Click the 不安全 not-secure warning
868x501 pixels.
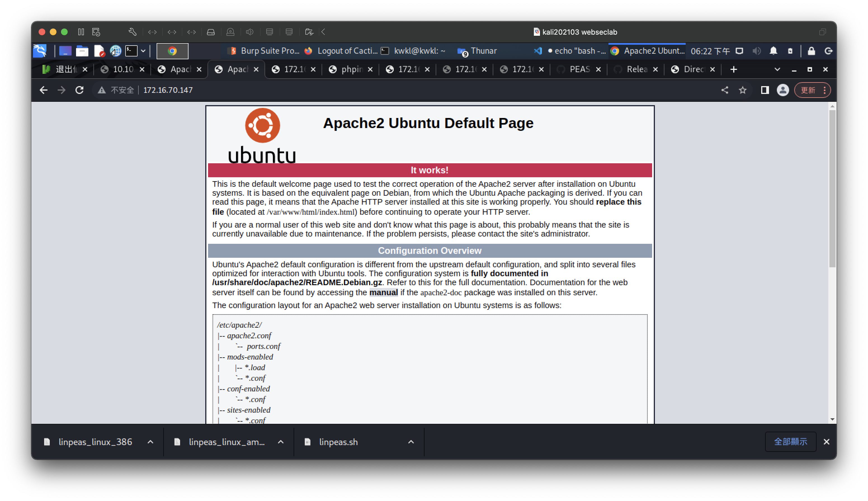(x=116, y=90)
